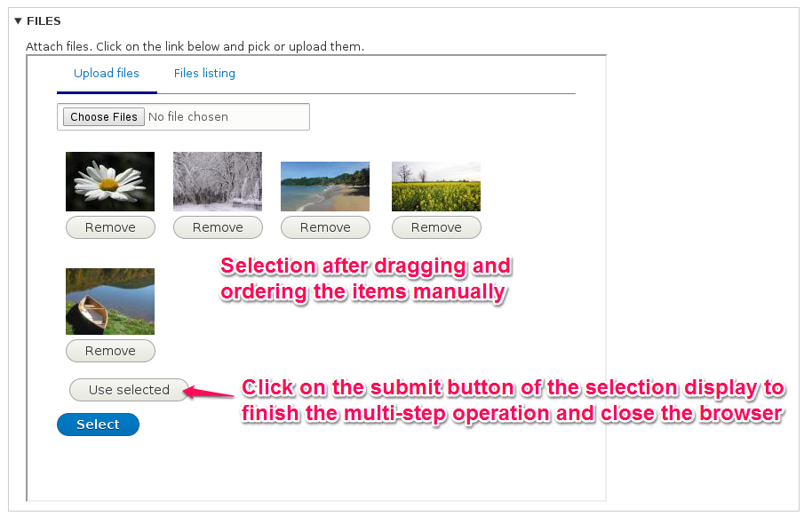
Task: Collapse the FILES section triangle
Action: point(18,20)
